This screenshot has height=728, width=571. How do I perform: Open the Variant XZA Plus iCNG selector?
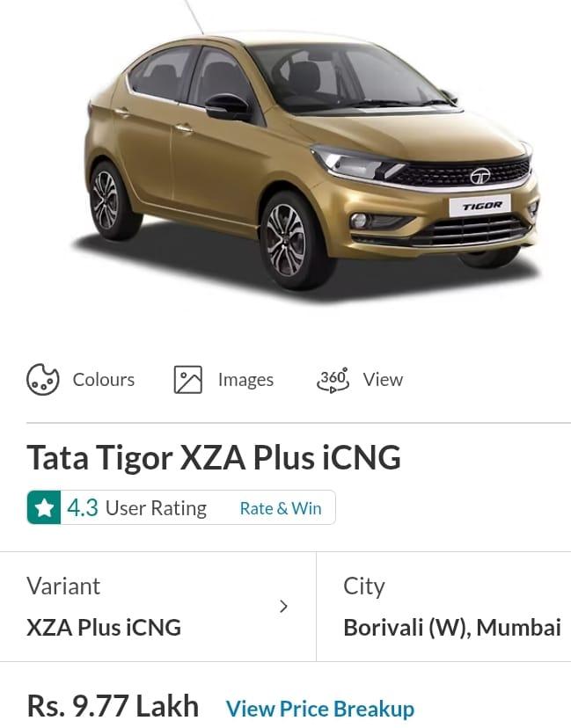tap(158, 607)
